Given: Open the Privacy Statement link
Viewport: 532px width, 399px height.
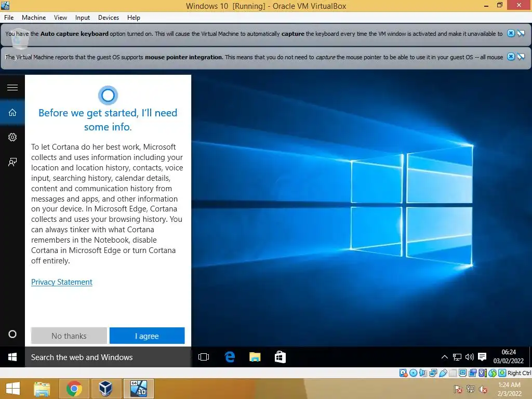Looking at the screenshot, I should pos(62,282).
